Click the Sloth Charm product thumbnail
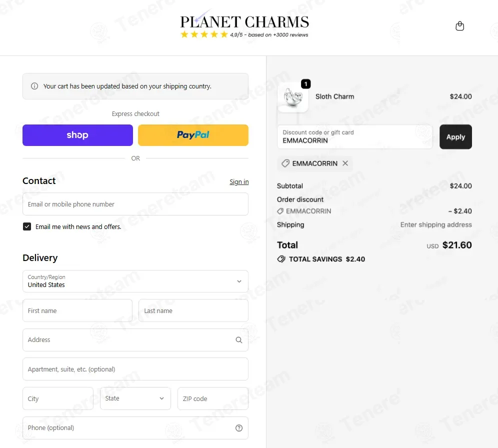 292,97
